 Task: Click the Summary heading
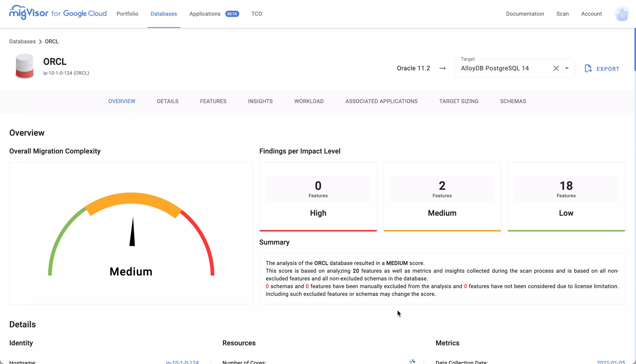click(x=274, y=242)
